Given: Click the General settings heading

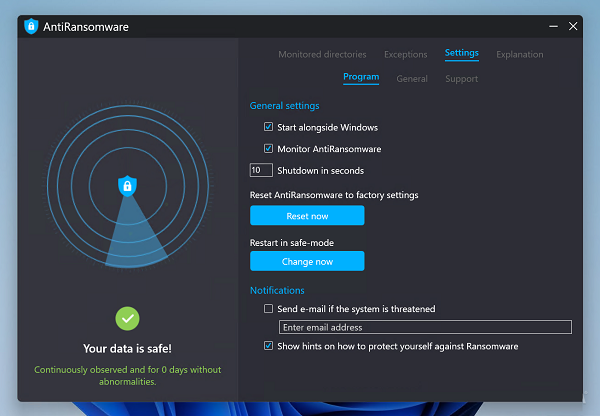Looking at the screenshot, I should (x=284, y=106).
